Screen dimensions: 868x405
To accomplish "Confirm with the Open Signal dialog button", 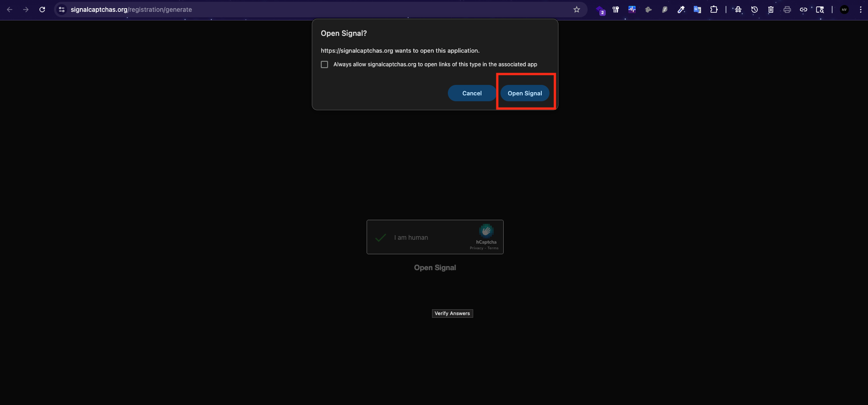I will (525, 93).
